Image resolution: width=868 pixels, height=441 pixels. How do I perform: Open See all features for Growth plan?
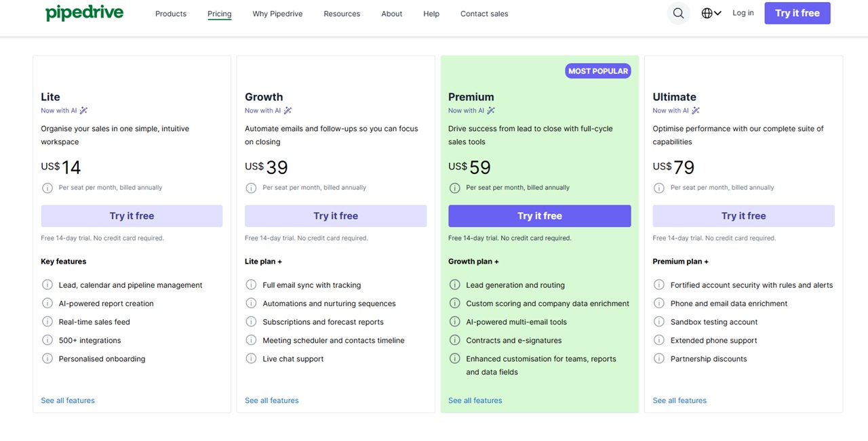(271, 400)
